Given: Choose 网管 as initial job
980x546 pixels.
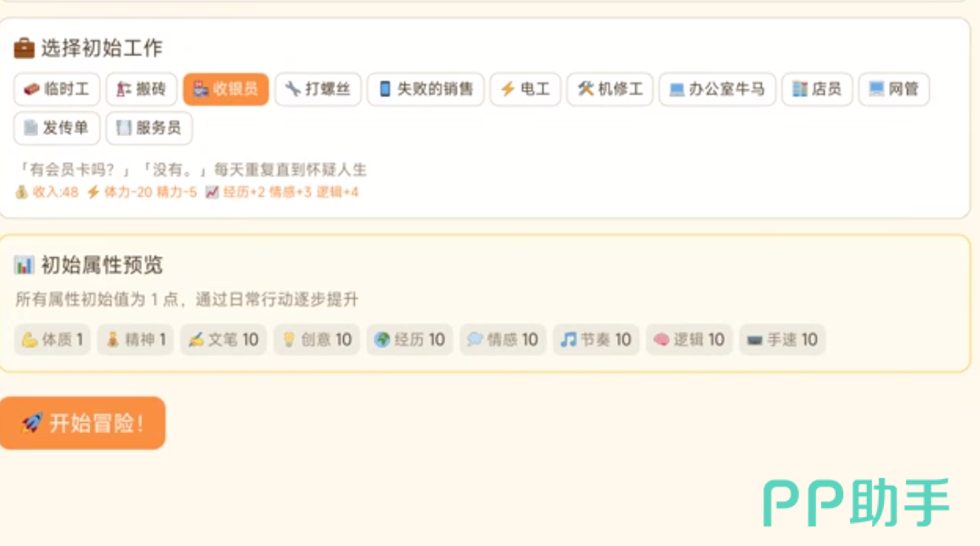Looking at the screenshot, I should point(894,89).
